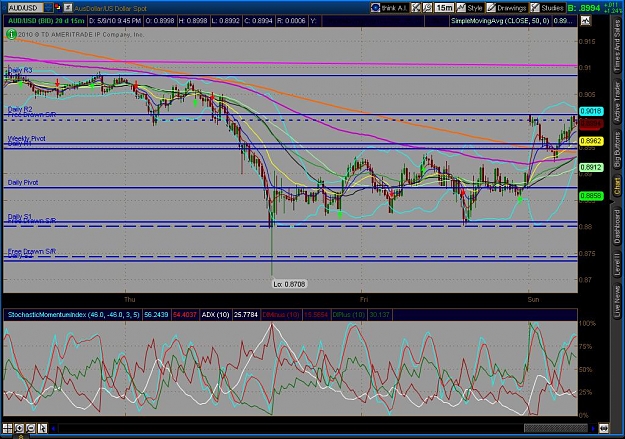Open the Style menu
Viewport: 625px width, 439px height.
(470, 8)
